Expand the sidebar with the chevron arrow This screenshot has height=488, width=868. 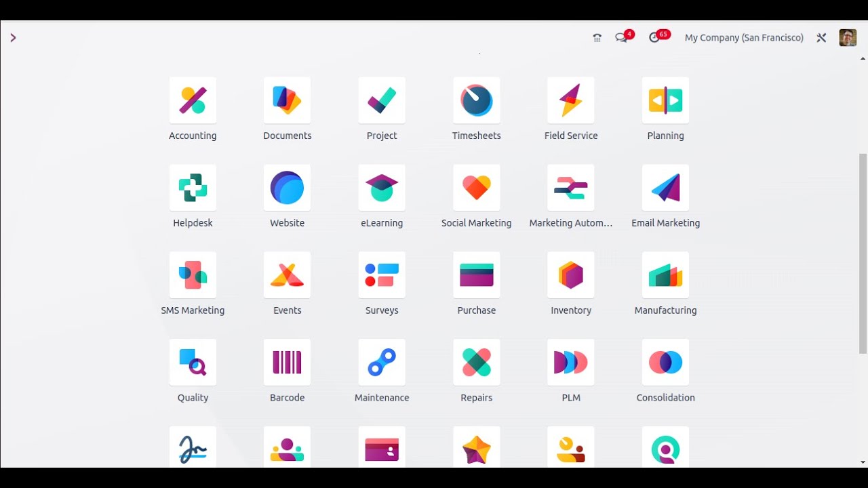tap(13, 38)
